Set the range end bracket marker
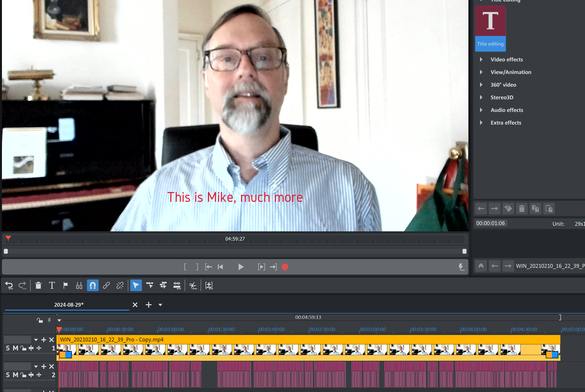Image resolution: width=585 pixels, height=392 pixels. click(x=197, y=267)
